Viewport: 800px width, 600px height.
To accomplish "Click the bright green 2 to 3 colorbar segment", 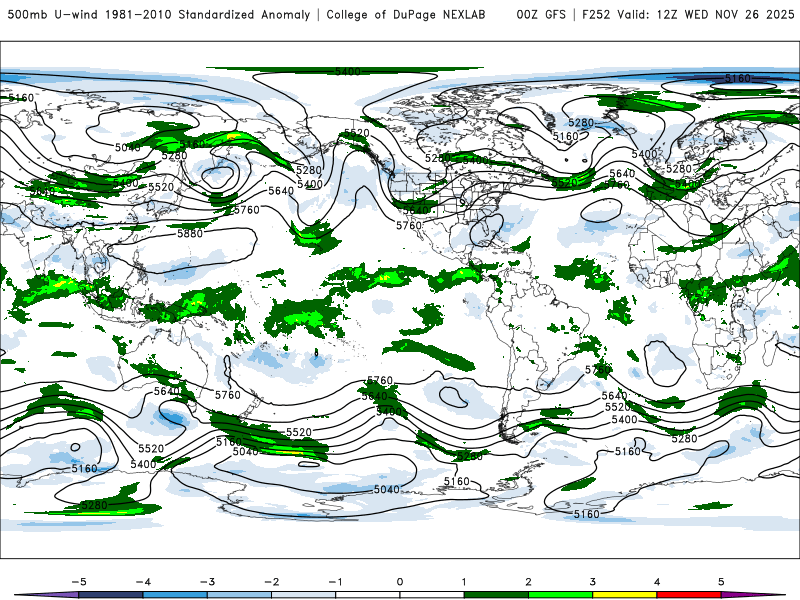I will (x=560, y=595).
